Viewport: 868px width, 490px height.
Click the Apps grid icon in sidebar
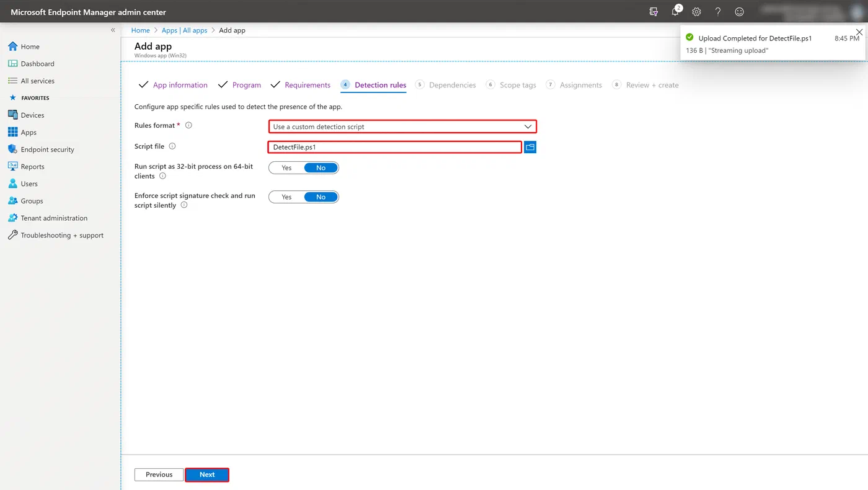click(x=12, y=132)
